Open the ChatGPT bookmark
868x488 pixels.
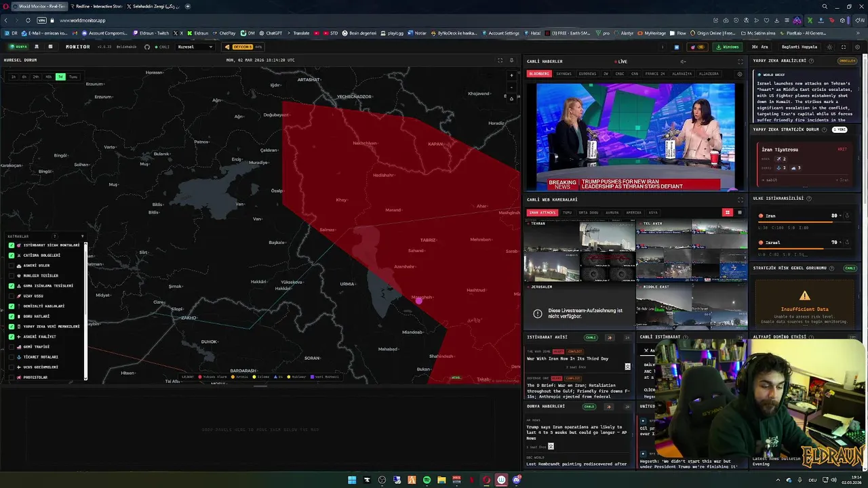click(271, 33)
